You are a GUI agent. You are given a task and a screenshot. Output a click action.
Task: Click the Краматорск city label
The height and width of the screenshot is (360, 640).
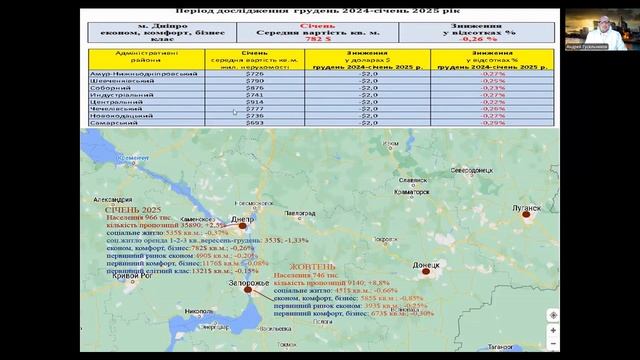pyautogui.click(x=412, y=192)
